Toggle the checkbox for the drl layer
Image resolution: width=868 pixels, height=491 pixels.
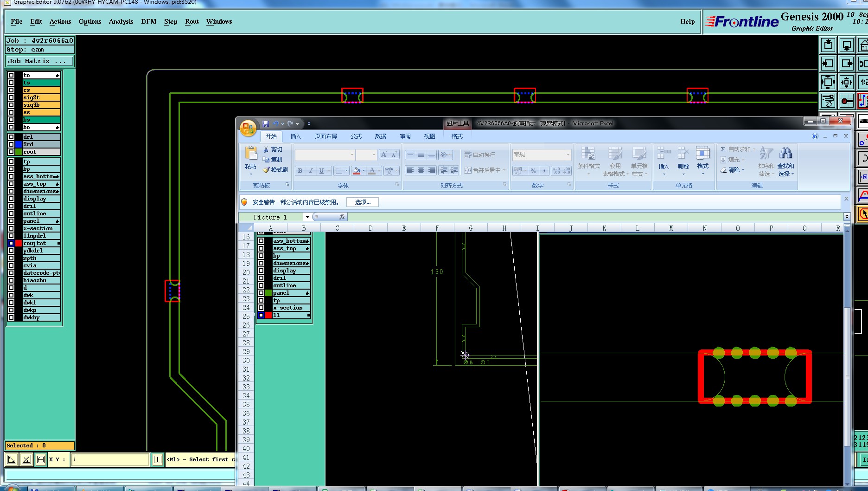[x=11, y=137]
